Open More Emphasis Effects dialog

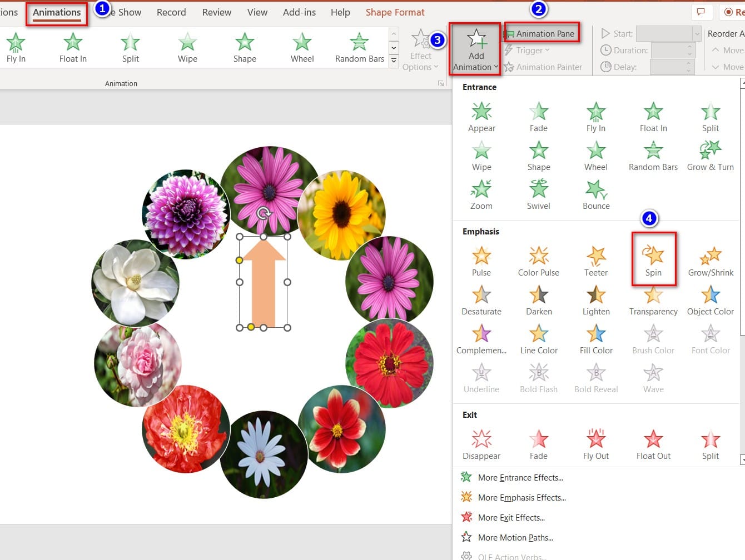514,498
